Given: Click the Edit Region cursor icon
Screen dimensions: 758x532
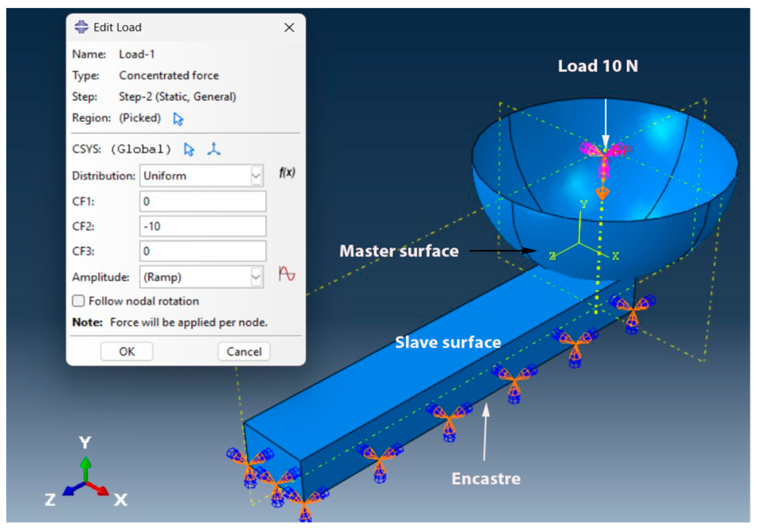Looking at the screenshot, I should 178,119.
